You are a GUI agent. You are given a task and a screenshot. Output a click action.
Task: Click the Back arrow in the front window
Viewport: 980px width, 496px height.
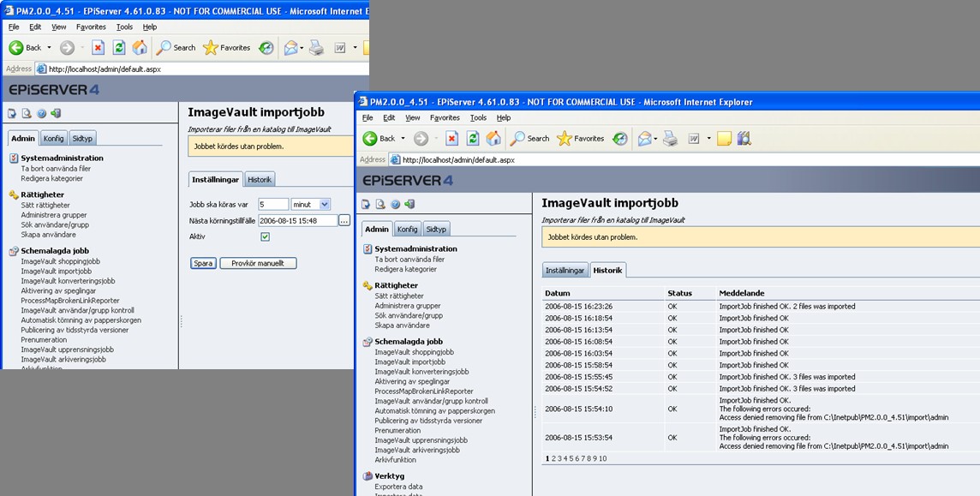(370, 138)
